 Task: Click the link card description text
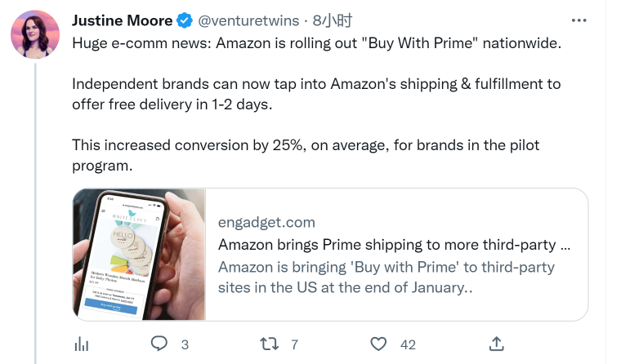click(386, 277)
